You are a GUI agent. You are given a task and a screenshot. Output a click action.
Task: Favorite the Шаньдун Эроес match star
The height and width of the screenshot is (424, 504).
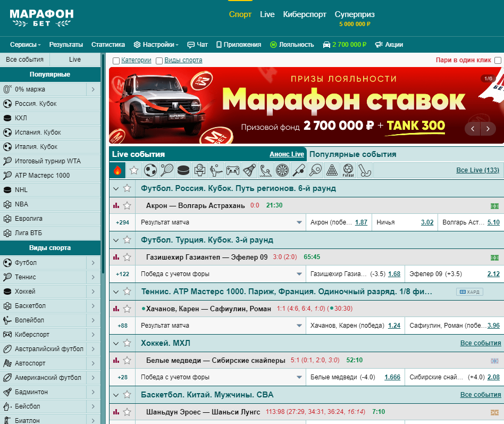(127, 412)
